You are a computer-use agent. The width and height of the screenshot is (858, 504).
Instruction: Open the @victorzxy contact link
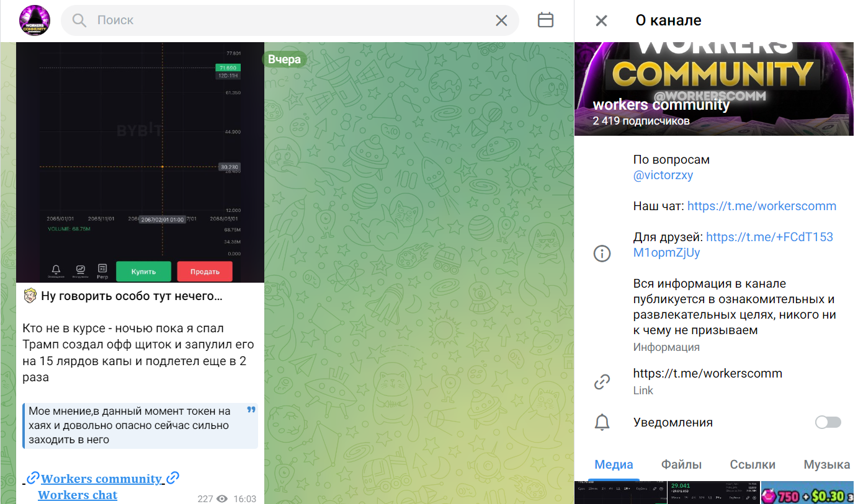[x=663, y=175]
